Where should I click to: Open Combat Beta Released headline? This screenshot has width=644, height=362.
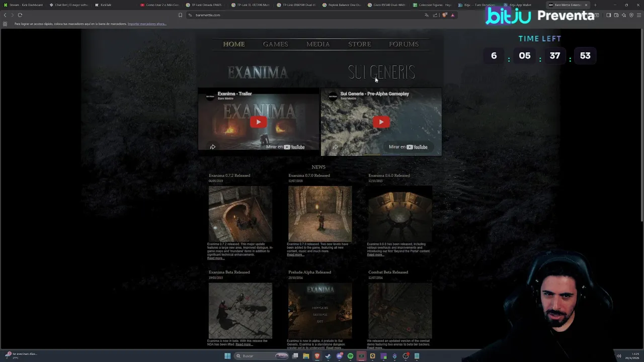[388, 272]
